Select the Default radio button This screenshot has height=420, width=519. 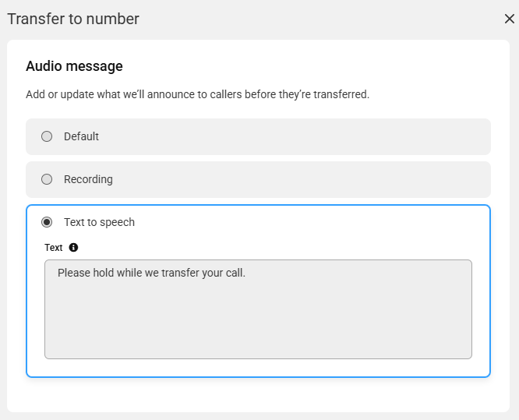coord(47,136)
